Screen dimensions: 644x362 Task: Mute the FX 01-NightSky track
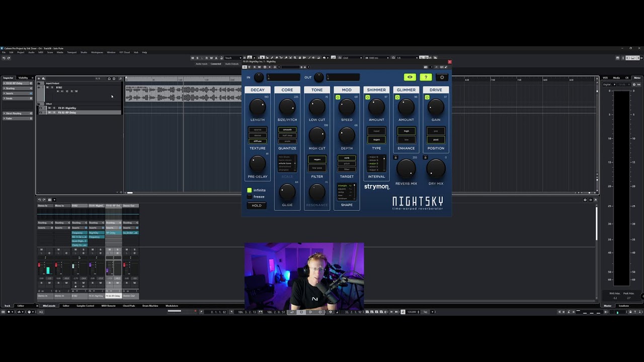click(x=49, y=108)
